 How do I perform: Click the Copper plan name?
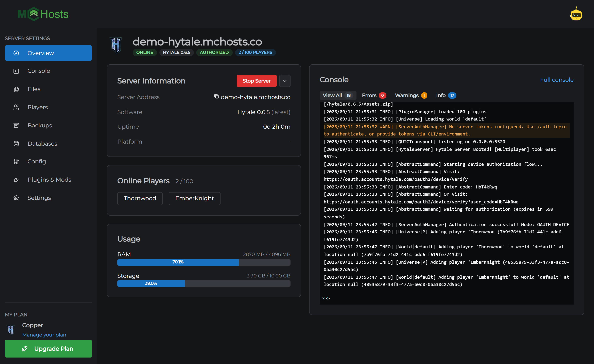[33, 325]
